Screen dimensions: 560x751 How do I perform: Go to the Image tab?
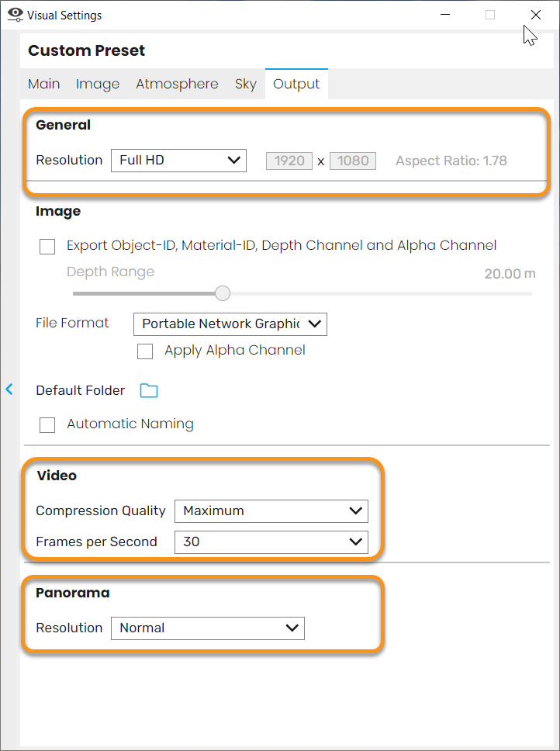tap(98, 84)
